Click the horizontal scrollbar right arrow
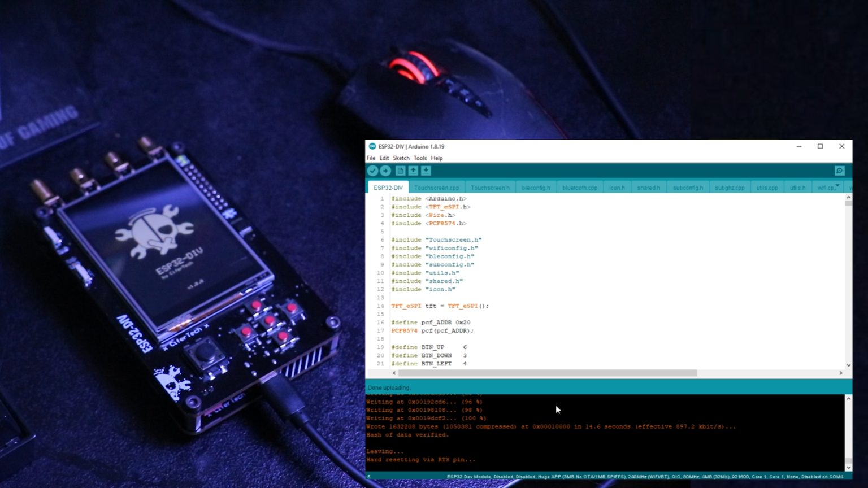868x488 pixels. click(841, 373)
